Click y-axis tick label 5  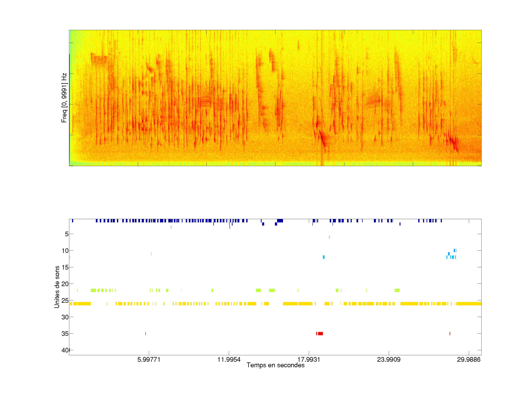click(x=67, y=234)
